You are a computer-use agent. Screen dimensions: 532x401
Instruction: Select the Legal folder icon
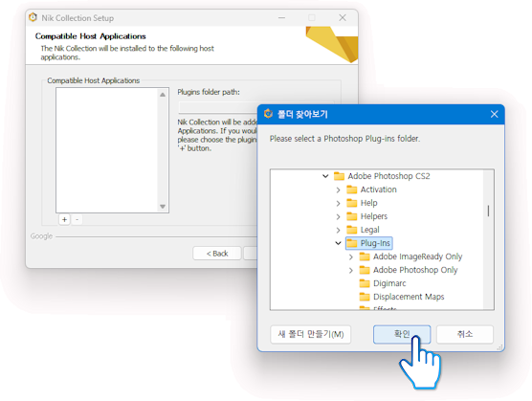click(x=352, y=230)
